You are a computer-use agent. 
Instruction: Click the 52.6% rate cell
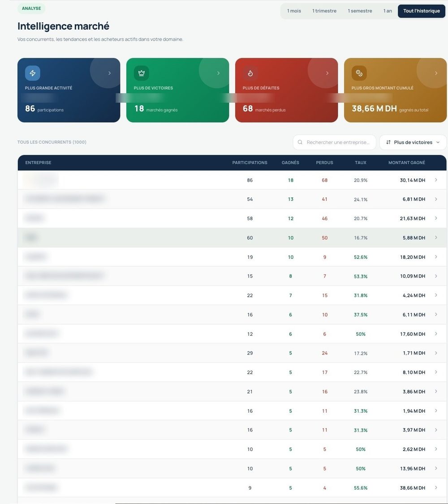click(x=361, y=257)
